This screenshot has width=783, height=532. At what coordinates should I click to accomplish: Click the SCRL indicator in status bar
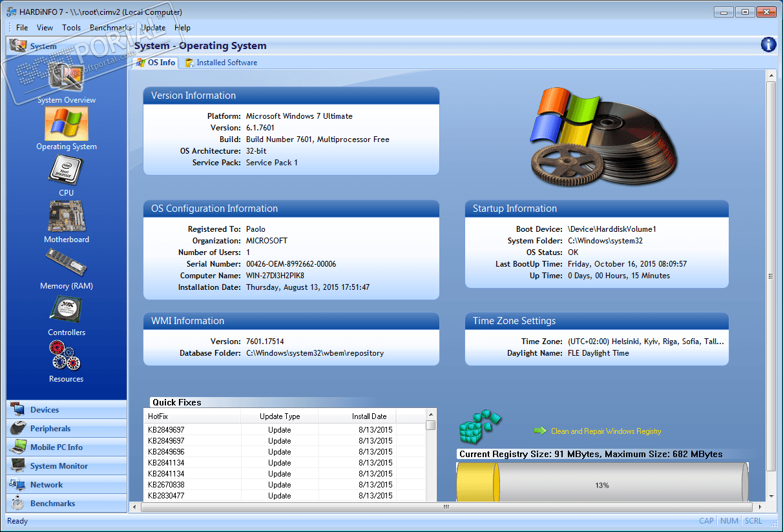pyautogui.click(x=753, y=521)
